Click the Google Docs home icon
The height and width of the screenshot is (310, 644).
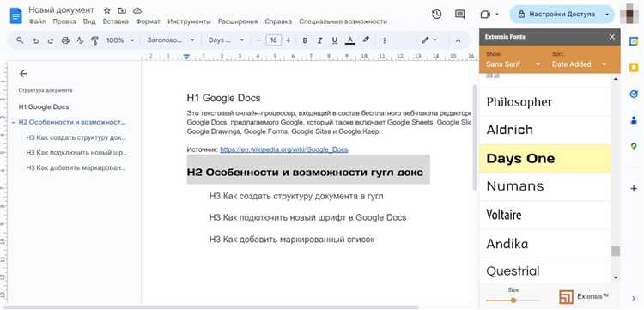click(16, 15)
